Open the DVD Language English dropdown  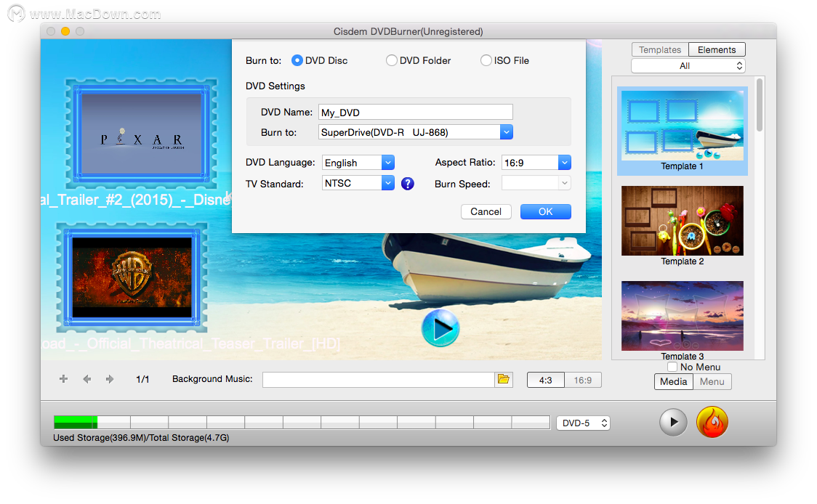pos(358,163)
